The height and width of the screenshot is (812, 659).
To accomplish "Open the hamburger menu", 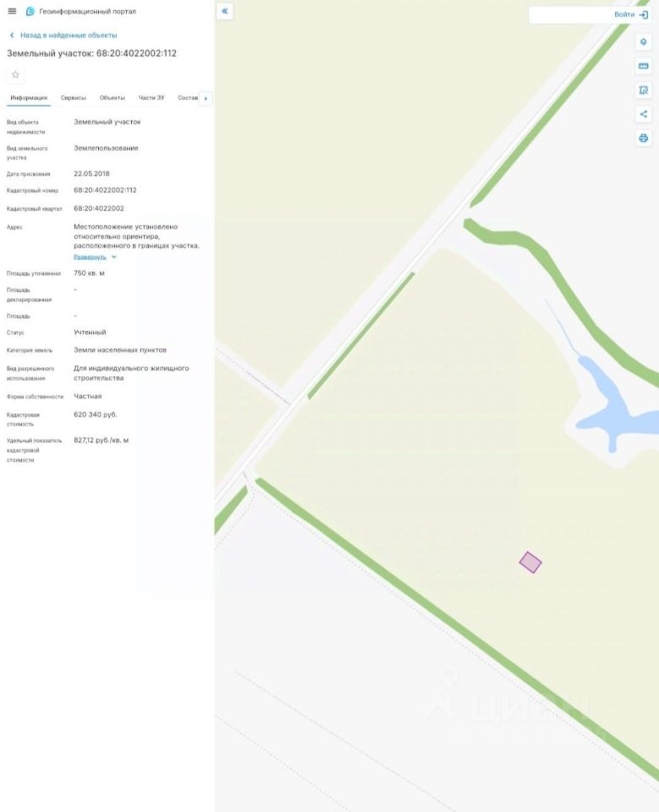I will pos(12,11).
